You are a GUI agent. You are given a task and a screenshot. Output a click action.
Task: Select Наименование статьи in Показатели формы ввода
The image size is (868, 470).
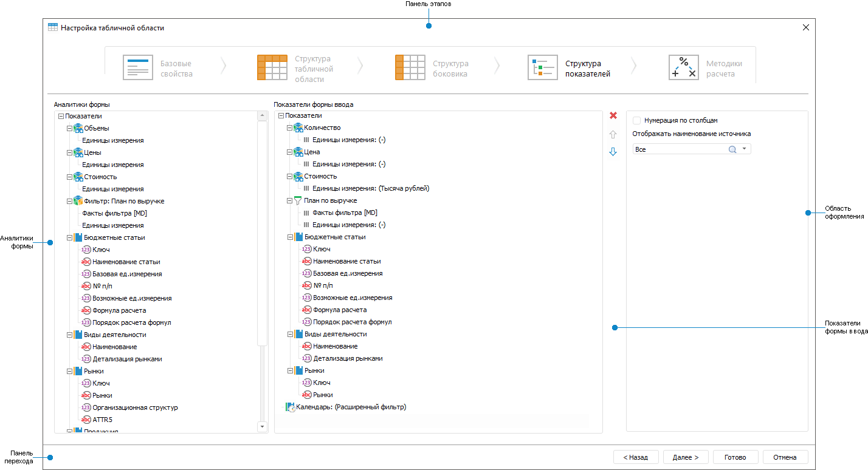pyautogui.click(x=347, y=261)
